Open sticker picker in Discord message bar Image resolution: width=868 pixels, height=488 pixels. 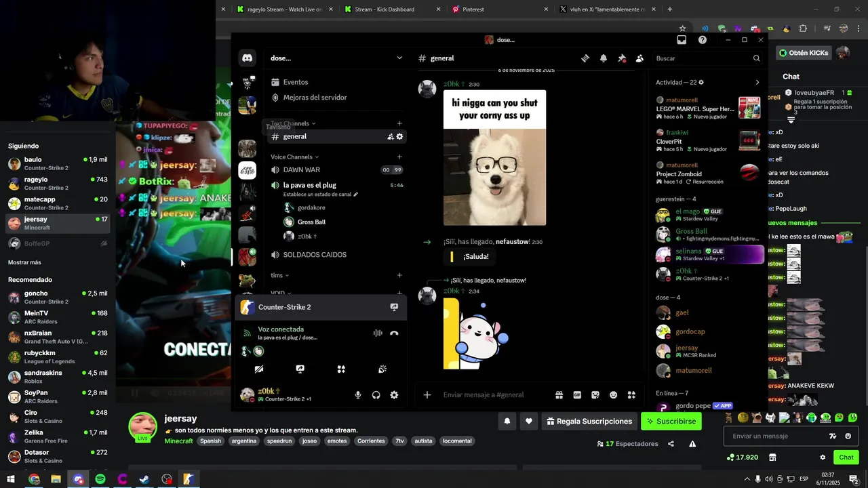595,395
